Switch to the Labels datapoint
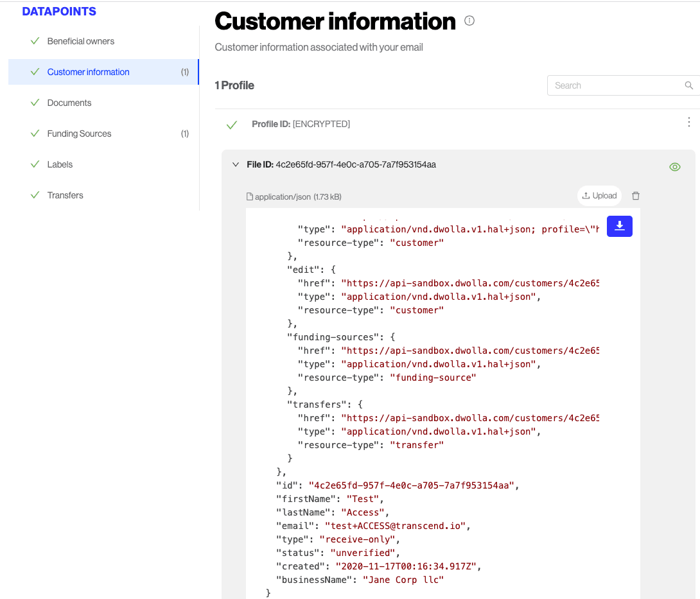The height and width of the screenshot is (599, 700). pyautogui.click(x=60, y=164)
